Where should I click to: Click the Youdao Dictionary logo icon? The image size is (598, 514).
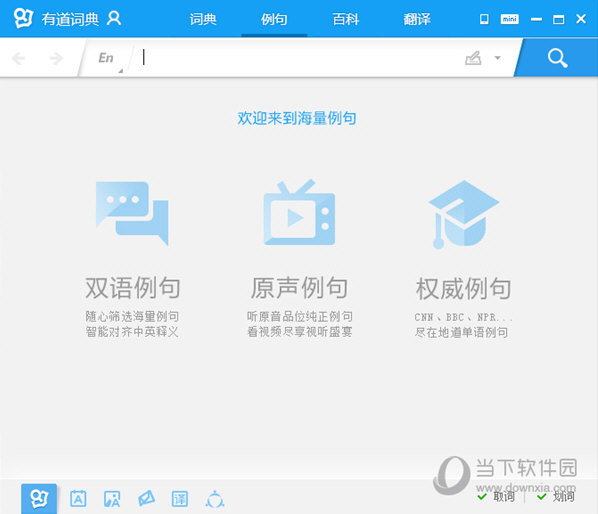click(x=24, y=18)
